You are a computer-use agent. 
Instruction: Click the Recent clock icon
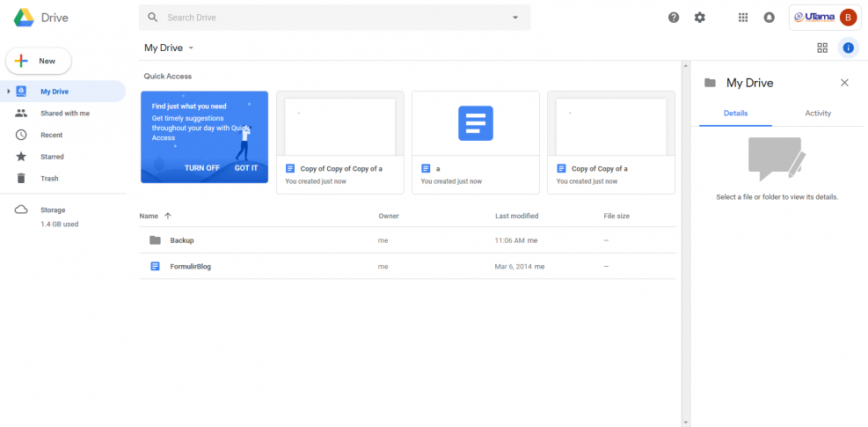[21, 135]
